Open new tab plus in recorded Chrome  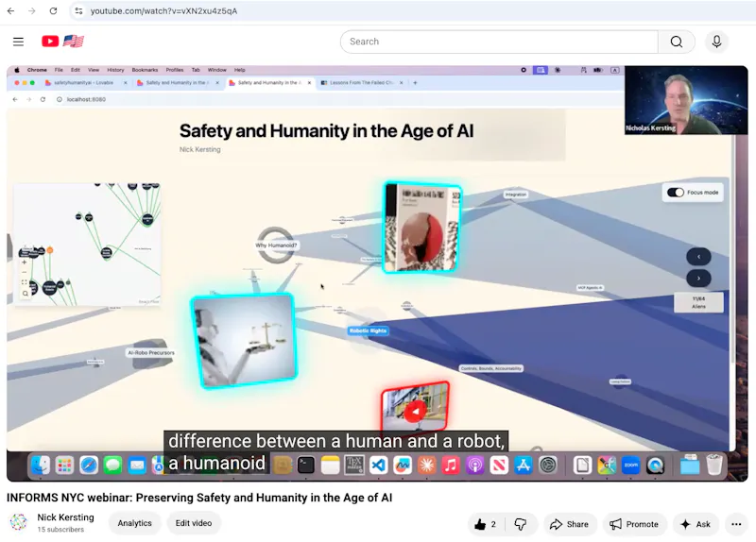415,83
